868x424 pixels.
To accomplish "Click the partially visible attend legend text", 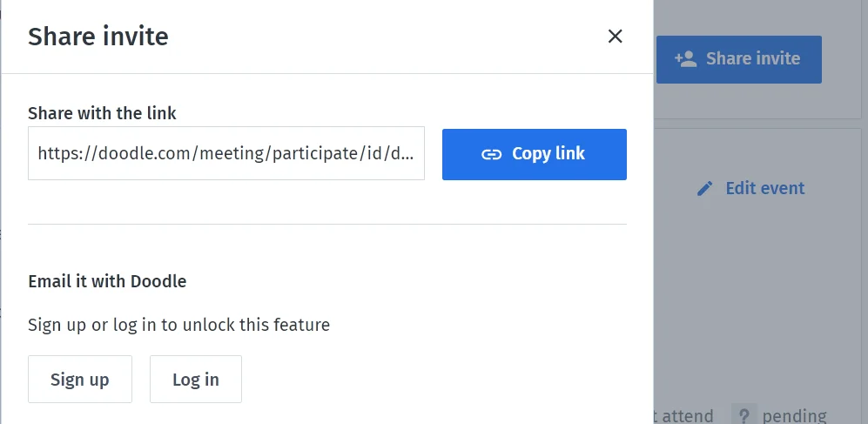I will pos(684,415).
